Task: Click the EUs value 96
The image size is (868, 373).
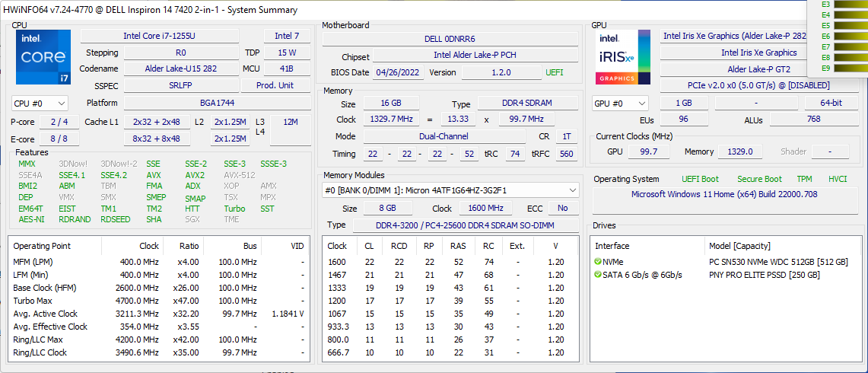Action: click(684, 120)
